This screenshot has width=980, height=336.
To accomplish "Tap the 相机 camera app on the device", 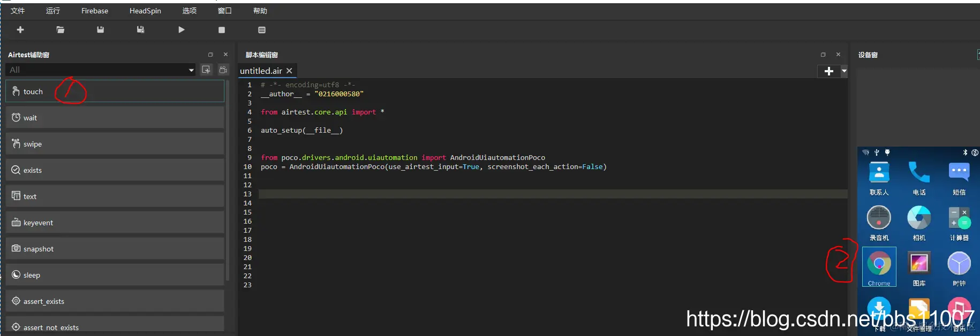I will coord(919,223).
